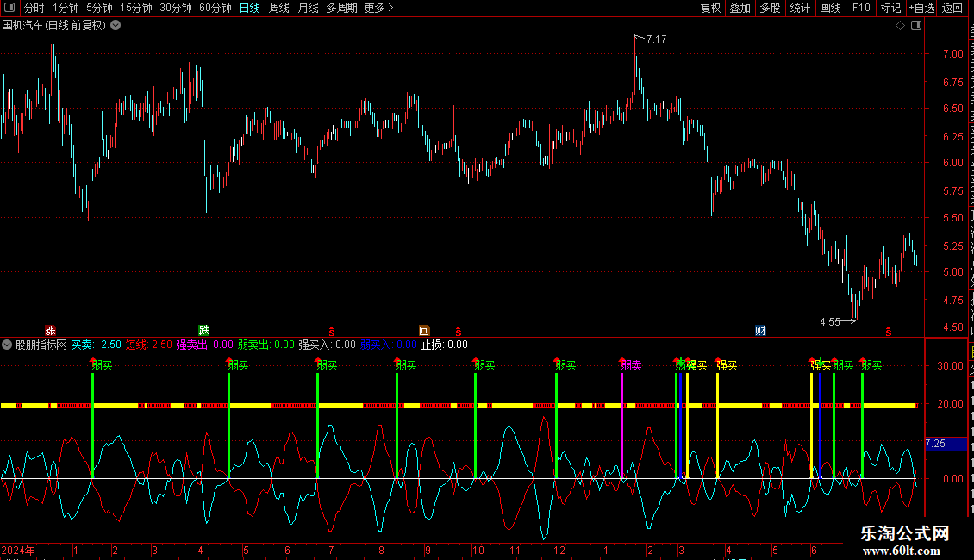
Task: Select the 15分钟 period tab
Action: pos(136,8)
